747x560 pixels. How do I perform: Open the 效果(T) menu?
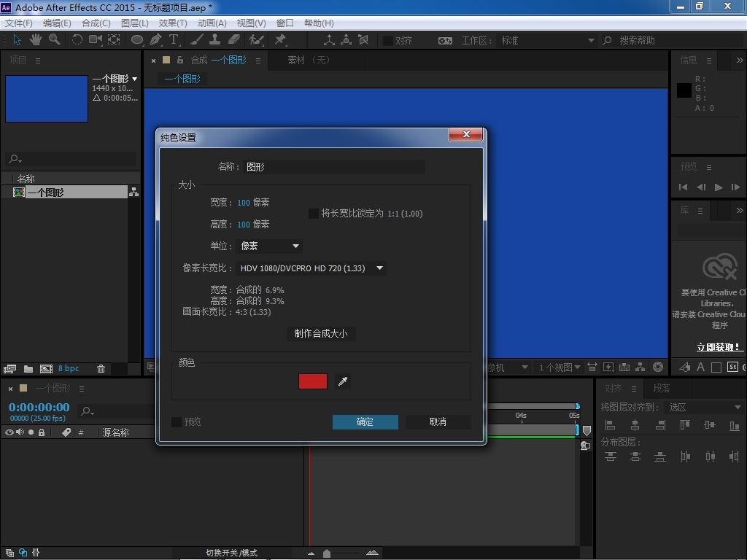[x=173, y=23]
